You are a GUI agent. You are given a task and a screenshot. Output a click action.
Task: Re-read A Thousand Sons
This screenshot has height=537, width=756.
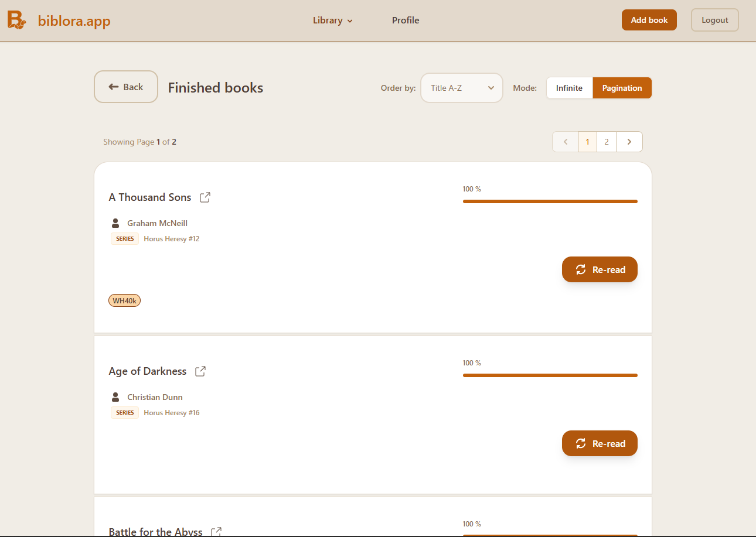600,269
